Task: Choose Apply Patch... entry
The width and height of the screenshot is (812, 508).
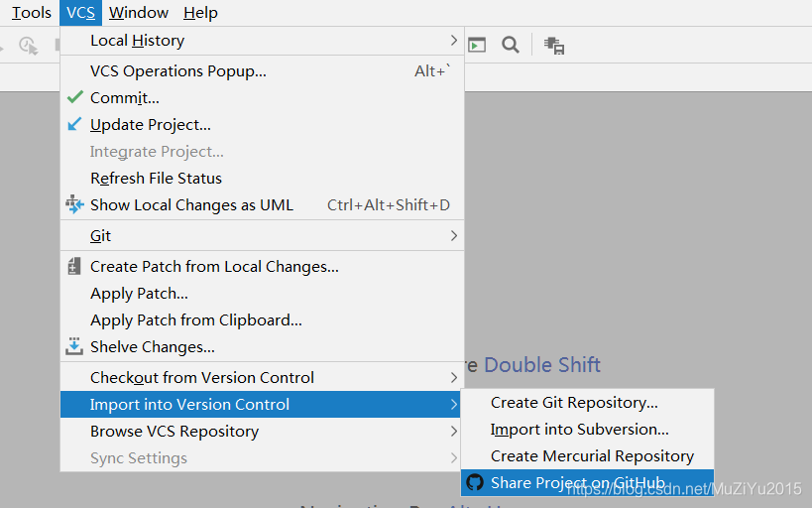Action: [x=262, y=294]
